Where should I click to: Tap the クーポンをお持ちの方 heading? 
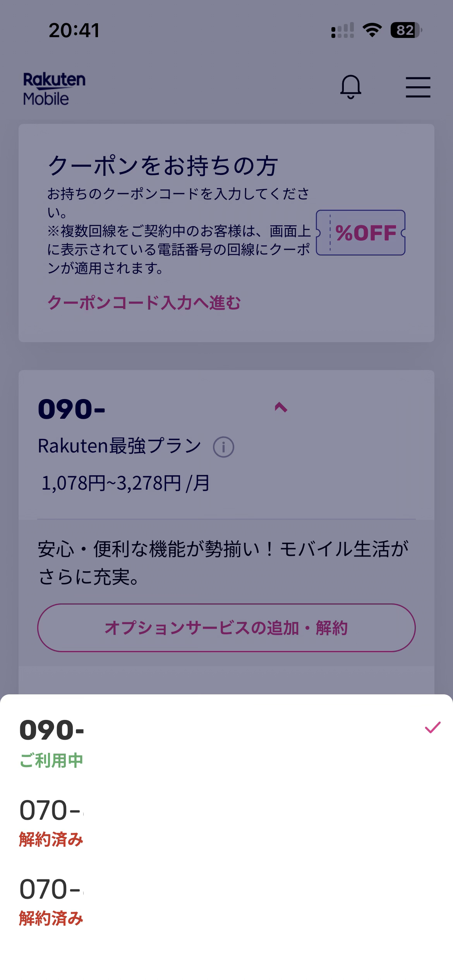coord(163,166)
